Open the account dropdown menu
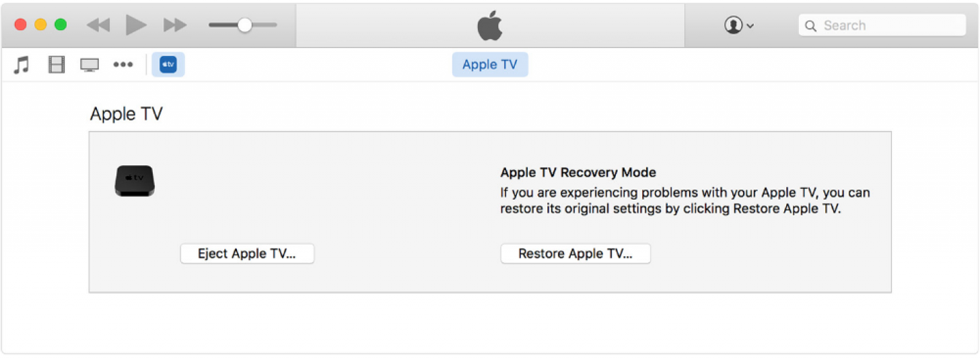 pos(738,26)
